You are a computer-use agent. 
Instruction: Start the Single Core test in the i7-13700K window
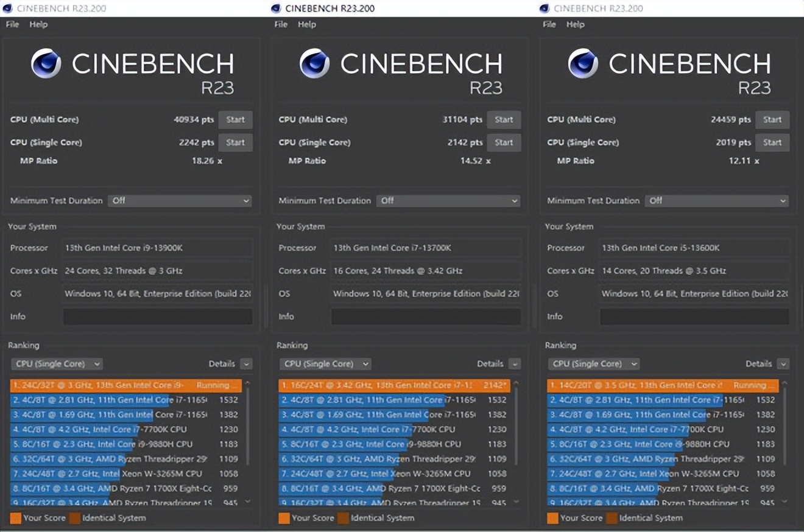click(504, 142)
